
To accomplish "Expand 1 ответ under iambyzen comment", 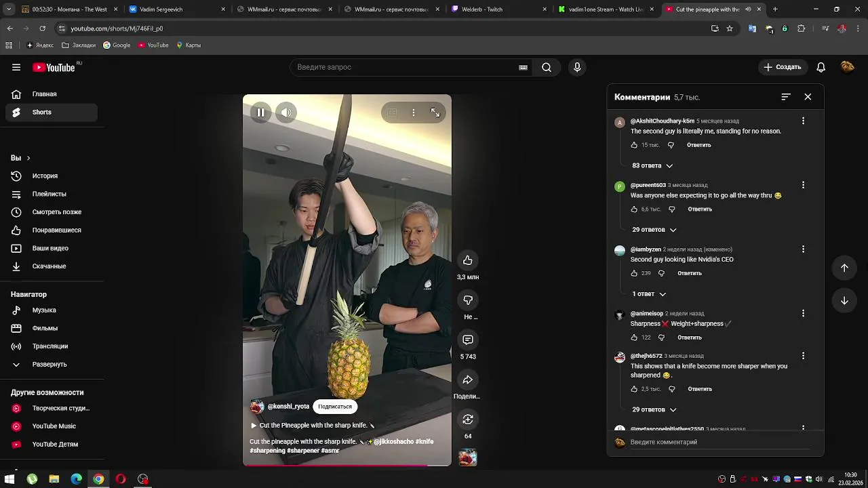I will point(649,294).
